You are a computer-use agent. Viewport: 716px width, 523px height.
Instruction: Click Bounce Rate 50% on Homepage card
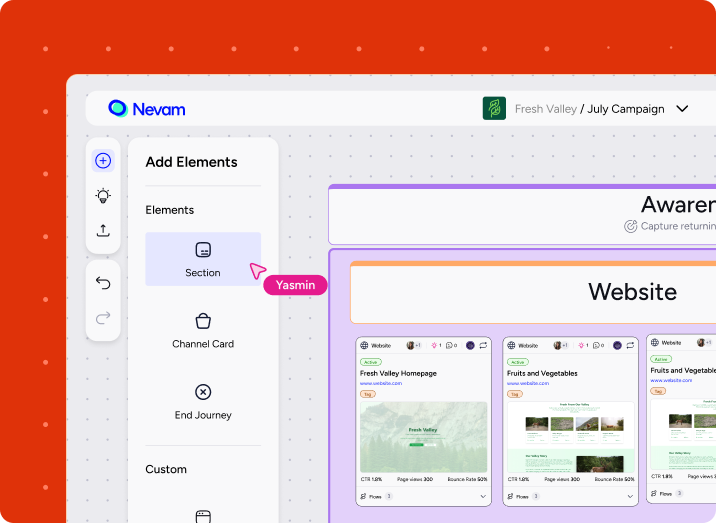coord(467,479)
